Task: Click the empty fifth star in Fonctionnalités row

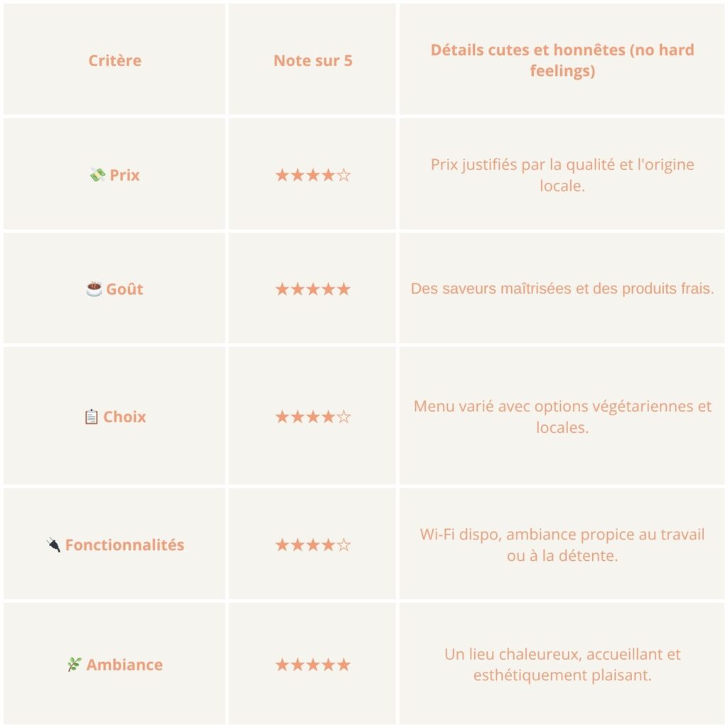Action: [343, 545]
